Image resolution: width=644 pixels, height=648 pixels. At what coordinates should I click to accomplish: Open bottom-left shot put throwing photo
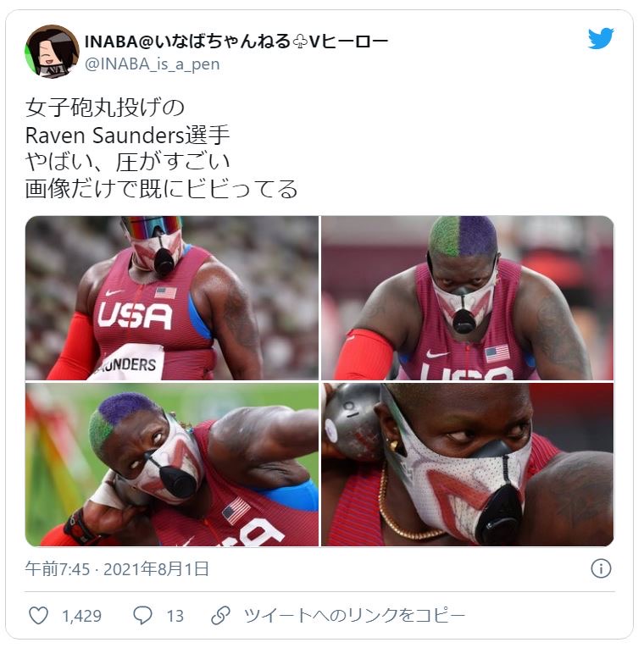(172, 464)
